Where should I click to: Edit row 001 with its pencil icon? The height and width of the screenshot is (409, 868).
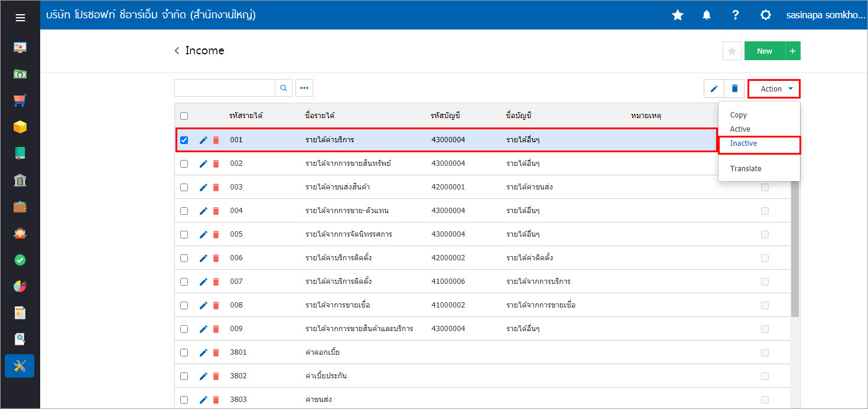(203, 140)
